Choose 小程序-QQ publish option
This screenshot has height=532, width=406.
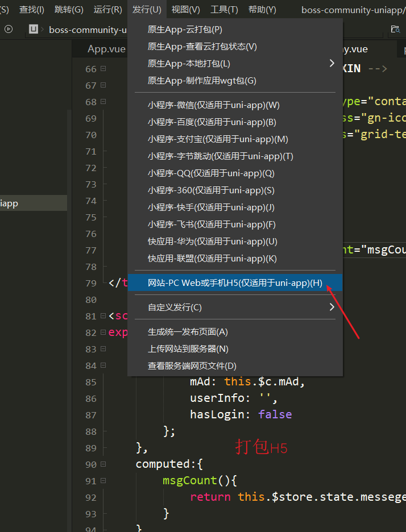235,173
